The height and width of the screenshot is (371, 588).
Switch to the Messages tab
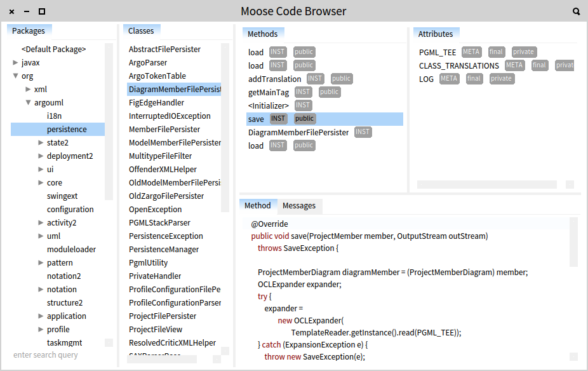(x=299, y=206)
